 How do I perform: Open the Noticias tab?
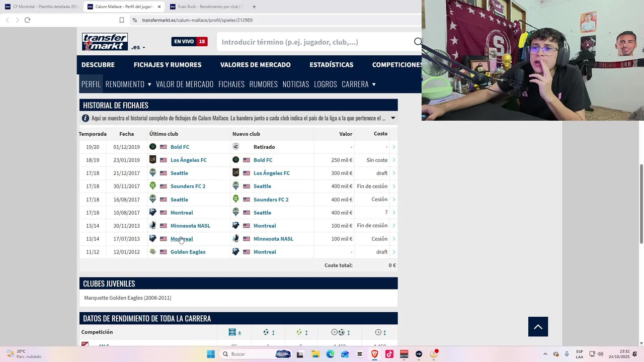(296, 84)
